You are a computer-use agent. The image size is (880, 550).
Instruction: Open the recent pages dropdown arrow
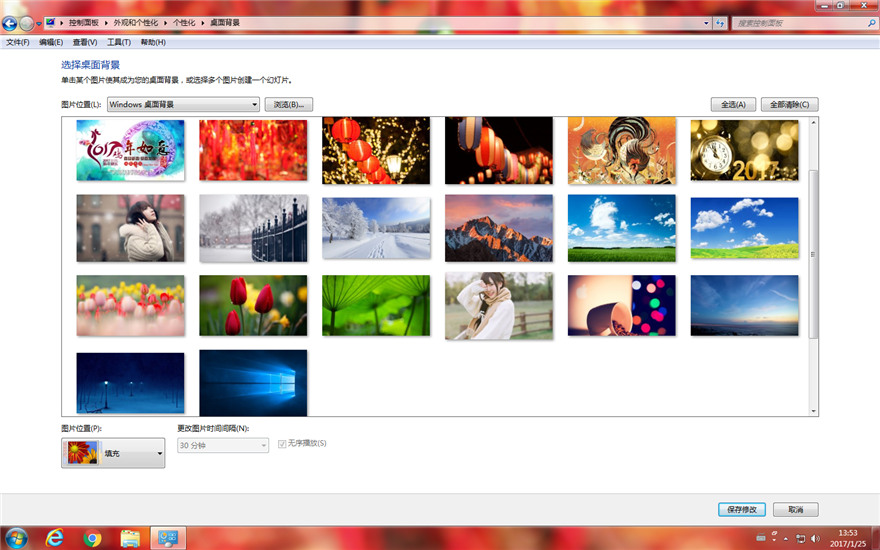coord(39,24)
